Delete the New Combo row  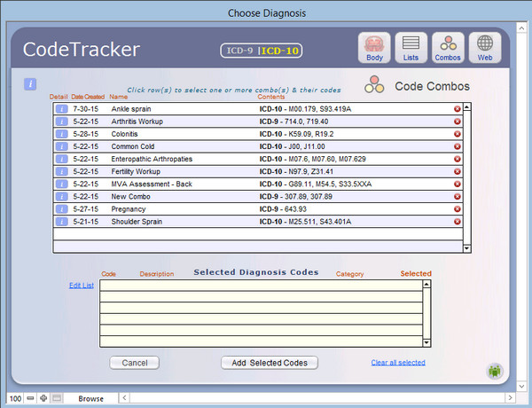(x=458, y=197)
